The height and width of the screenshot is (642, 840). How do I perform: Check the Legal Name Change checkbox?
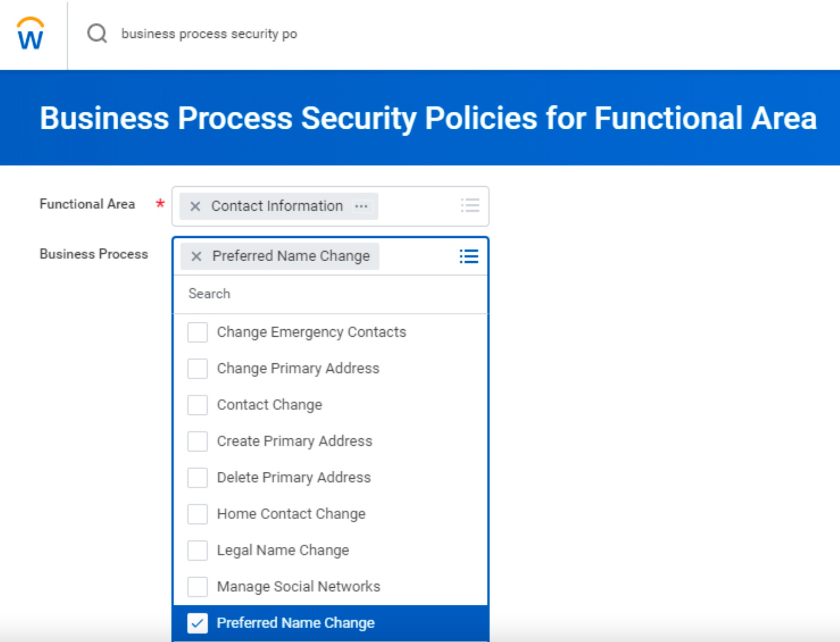tap(197, 550)
